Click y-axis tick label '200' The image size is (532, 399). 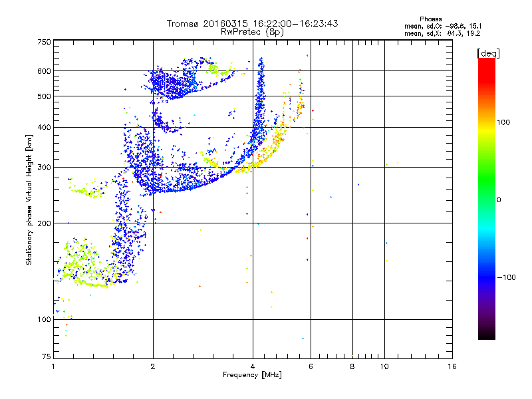(x=44, y=223)
